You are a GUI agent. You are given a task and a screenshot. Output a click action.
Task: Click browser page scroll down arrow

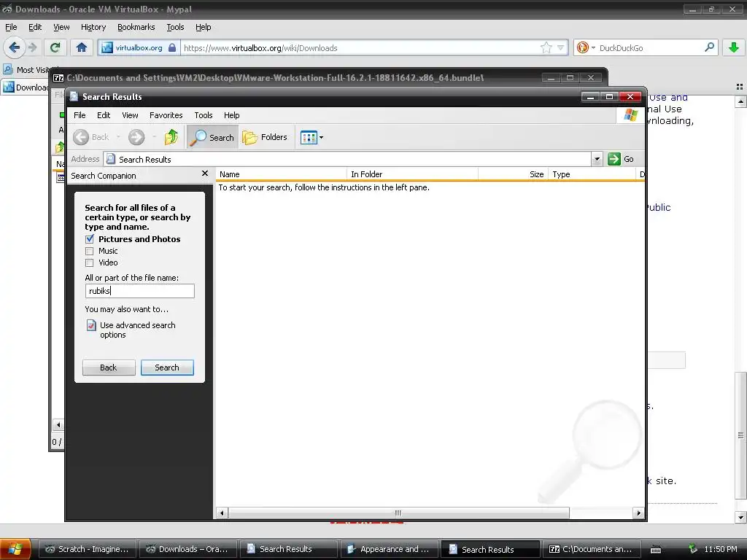point(740,518)
